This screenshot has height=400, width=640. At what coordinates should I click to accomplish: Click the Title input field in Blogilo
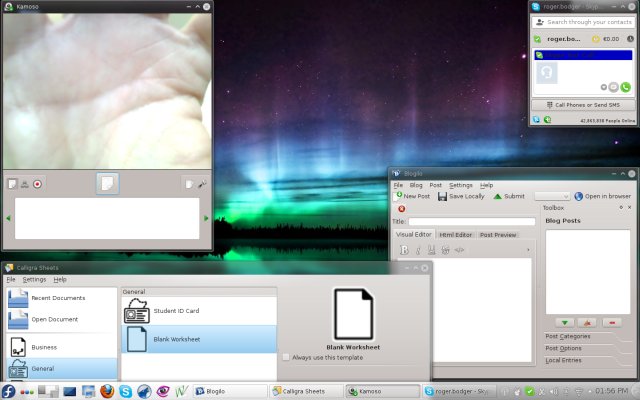[471, 221]
